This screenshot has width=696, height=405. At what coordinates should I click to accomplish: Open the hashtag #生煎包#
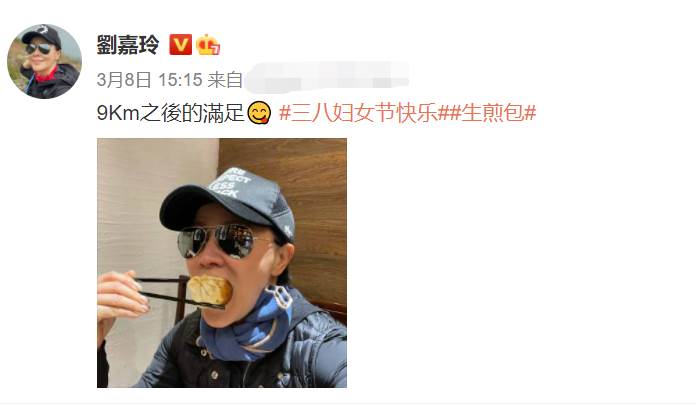487,113
